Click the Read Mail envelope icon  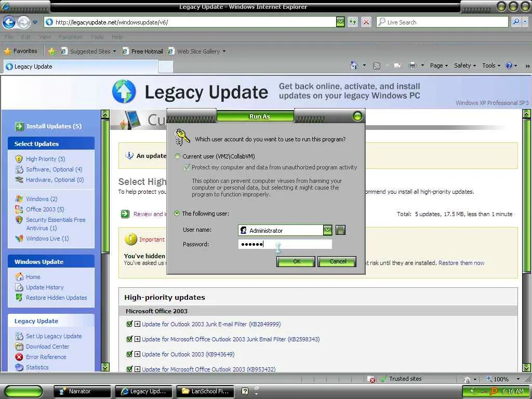[397, 66]
